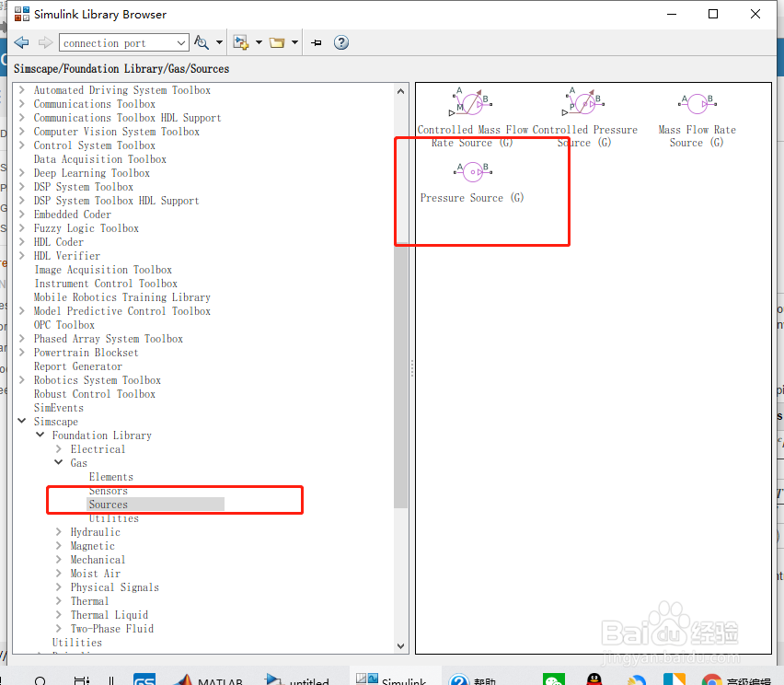Screen dimensions: 784x685
Task: Select Image Acquisition Toolbox
Action: (x=103, y=270)
